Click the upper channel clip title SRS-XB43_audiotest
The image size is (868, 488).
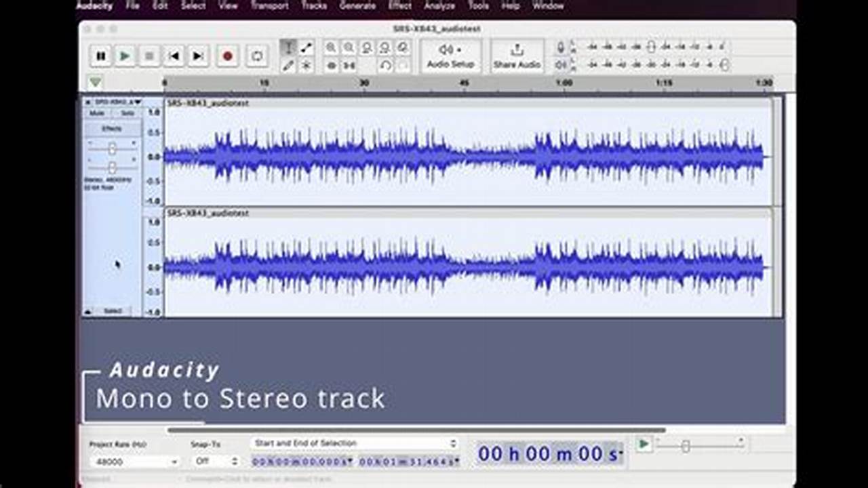[x=208, y=103]
